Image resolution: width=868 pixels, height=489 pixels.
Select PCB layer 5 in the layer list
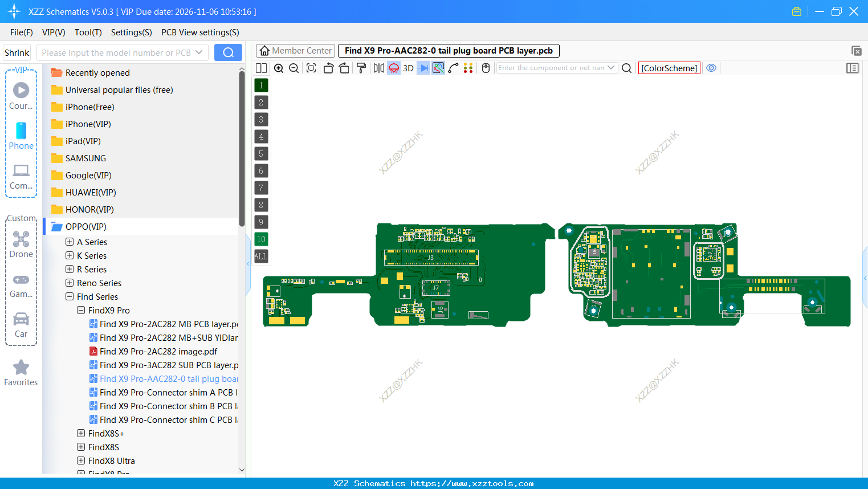(261, 153)
